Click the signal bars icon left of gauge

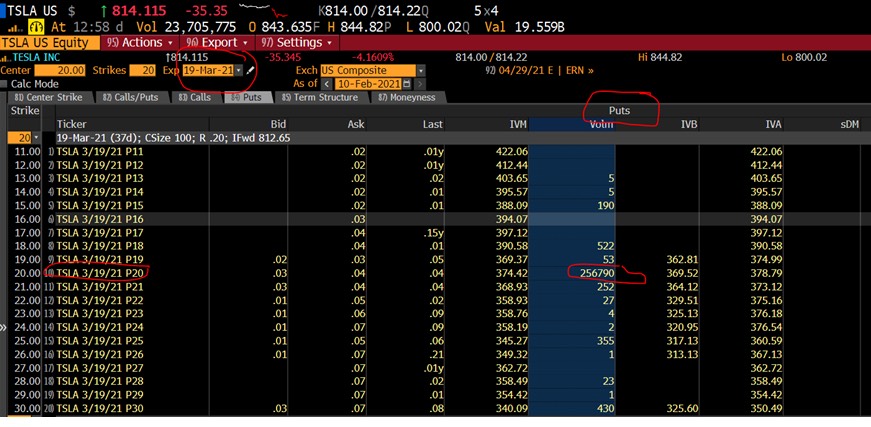click(14, 28)
